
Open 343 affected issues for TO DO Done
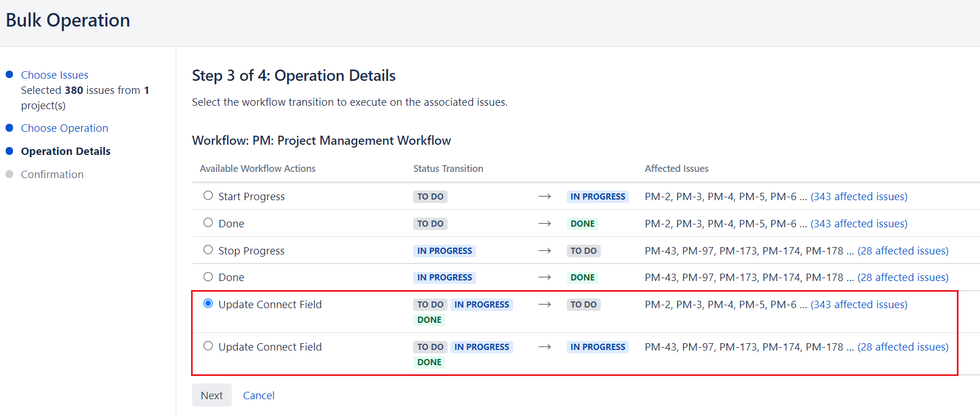click(858, 223)
